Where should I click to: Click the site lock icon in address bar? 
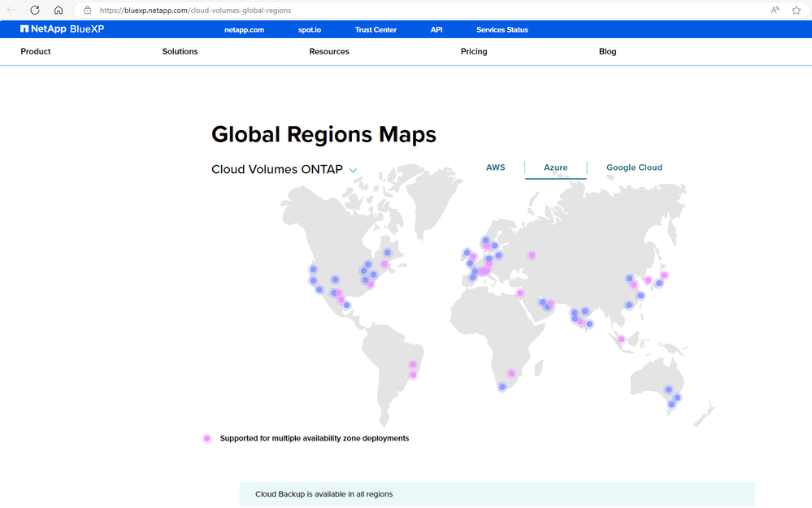click(x=87, y=11)
